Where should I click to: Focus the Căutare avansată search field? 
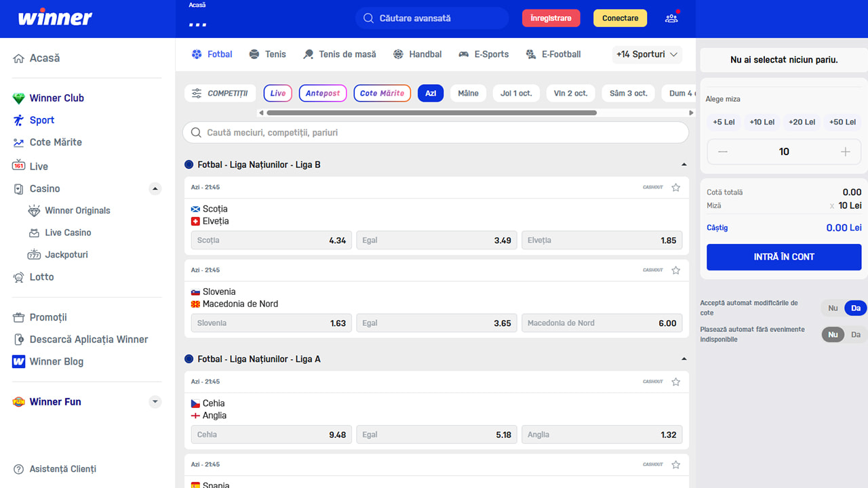432,18
